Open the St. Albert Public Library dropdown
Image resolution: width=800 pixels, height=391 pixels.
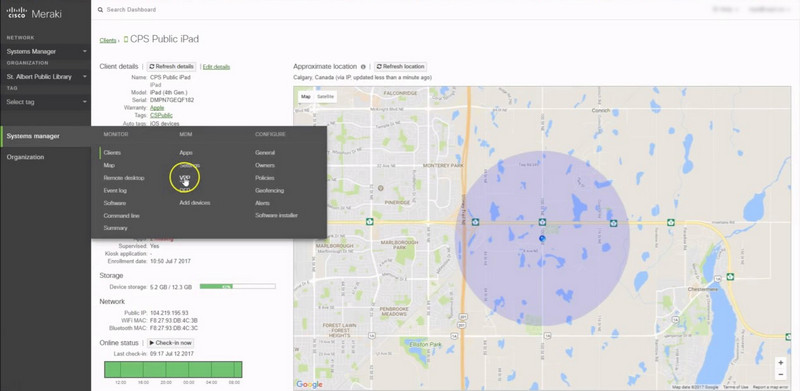[46, 77]
